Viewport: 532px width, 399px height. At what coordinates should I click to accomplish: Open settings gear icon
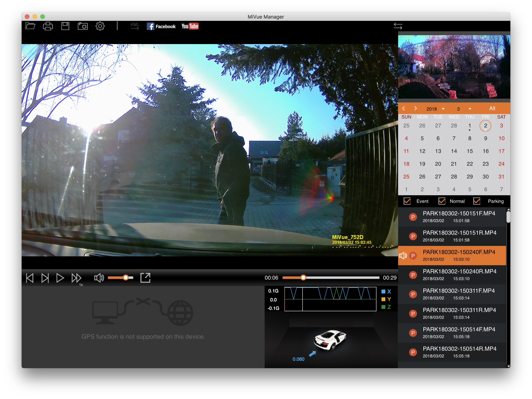click(x=100, y=26)
